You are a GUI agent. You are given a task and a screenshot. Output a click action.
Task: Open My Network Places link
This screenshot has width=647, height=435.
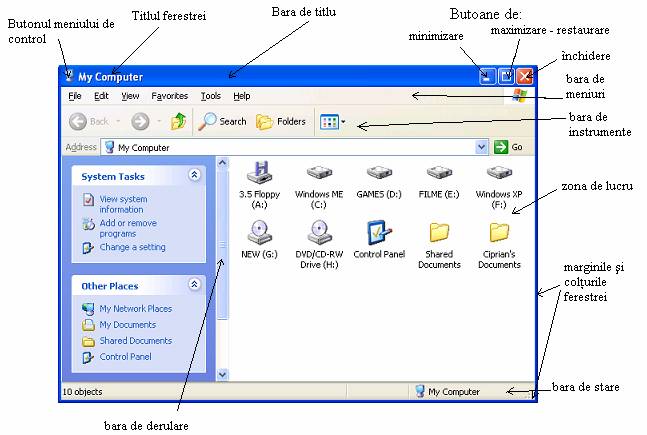click(135, 309)
